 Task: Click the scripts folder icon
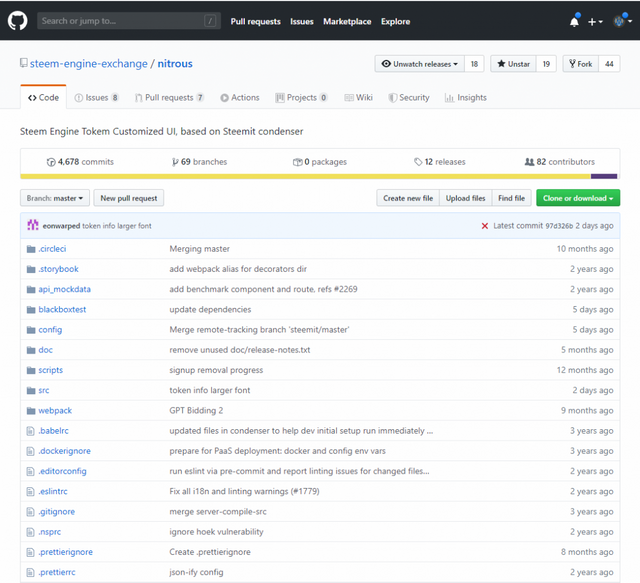[x=31, y=370]
